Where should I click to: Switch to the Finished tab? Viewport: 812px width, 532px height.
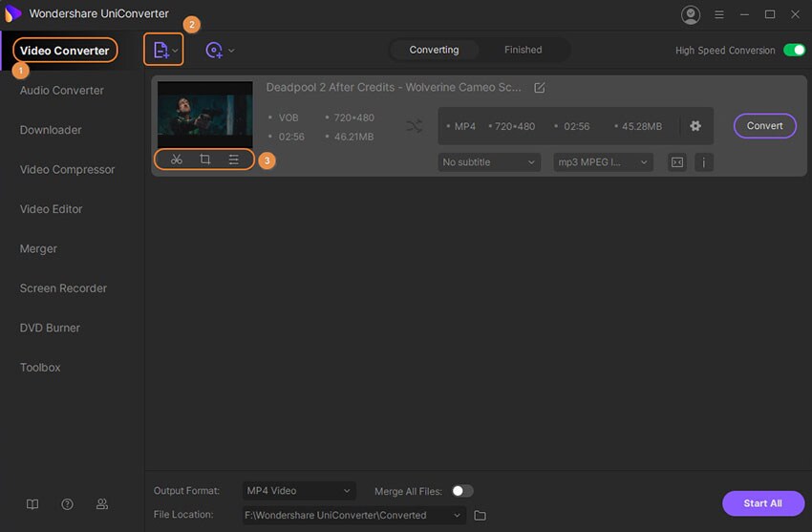pos(524,51)
